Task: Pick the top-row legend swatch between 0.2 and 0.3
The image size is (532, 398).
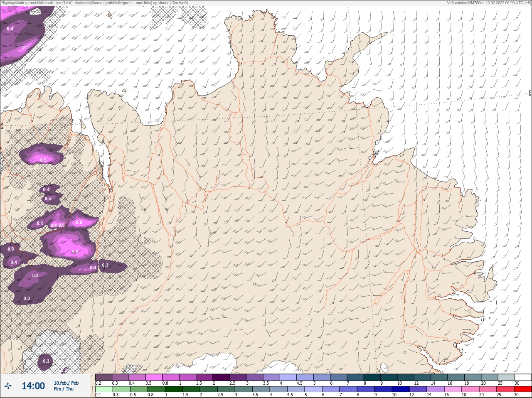Action: point(103,377)
